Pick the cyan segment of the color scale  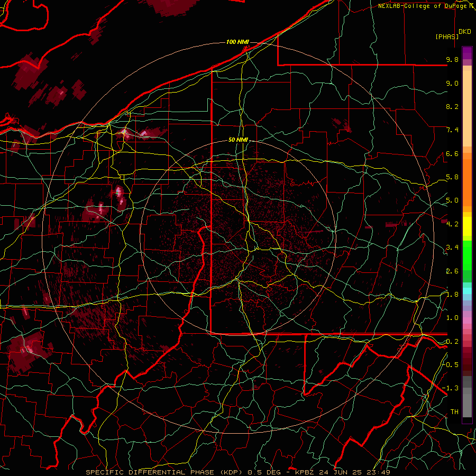pyautogui.click(x=467, y=291)
